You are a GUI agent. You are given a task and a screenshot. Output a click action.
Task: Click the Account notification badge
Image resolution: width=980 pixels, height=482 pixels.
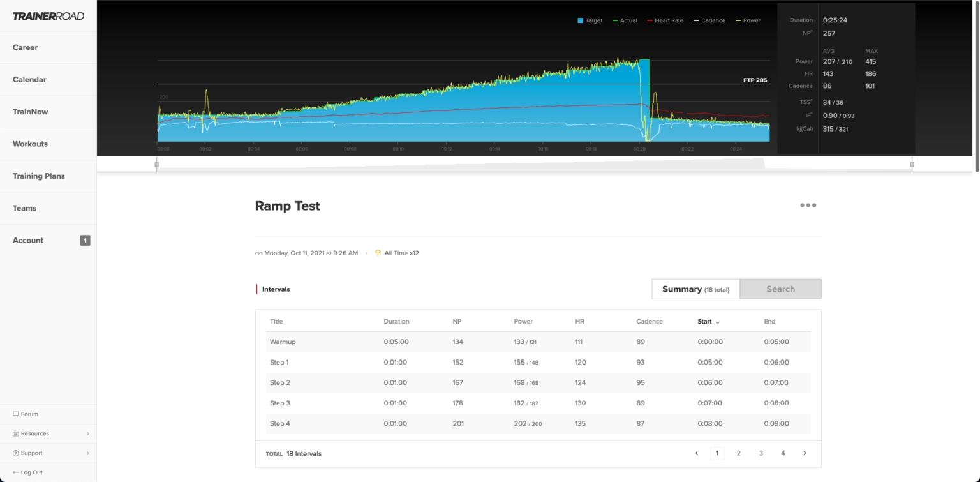(x=85, y=241)
